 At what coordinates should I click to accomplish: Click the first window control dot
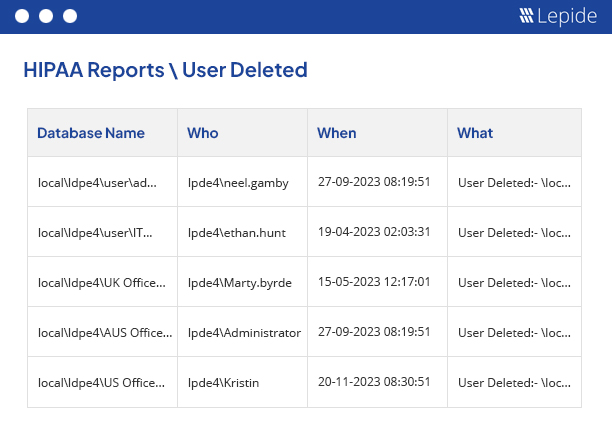(x=22, y=16)
